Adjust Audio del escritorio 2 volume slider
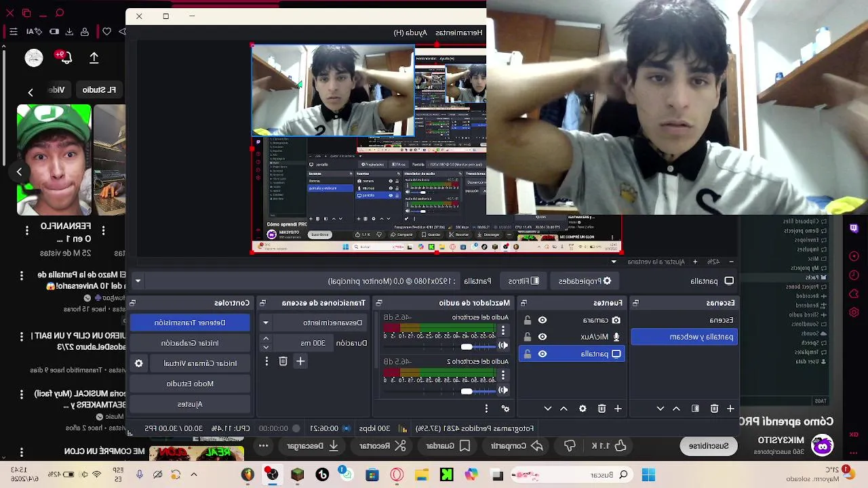The height and width of the screenshot is (488, 868). point(466,390)
